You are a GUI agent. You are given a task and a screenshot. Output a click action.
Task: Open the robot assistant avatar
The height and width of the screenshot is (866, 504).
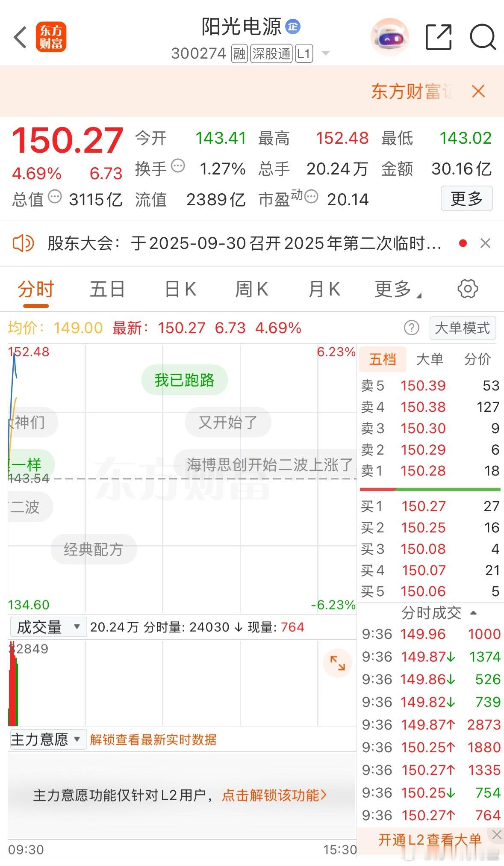tap(389, 37)
